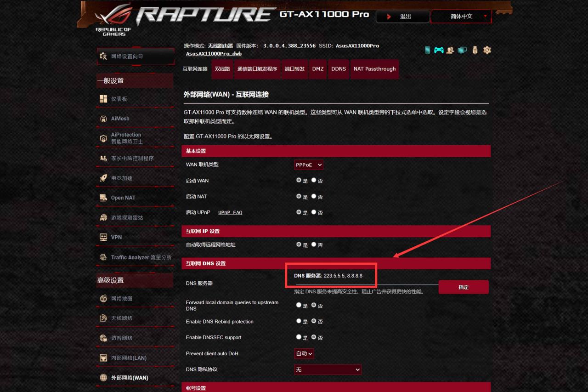
Task: Click the DNS 服务器 223.5.5.5, 8.8.8.8 text
Action: (328, 276)
